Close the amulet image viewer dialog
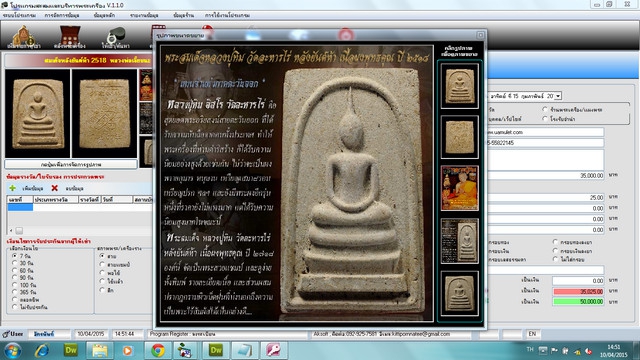Image resolution: width=640 pixels, height=360 pixels. [x=480, y=35]
